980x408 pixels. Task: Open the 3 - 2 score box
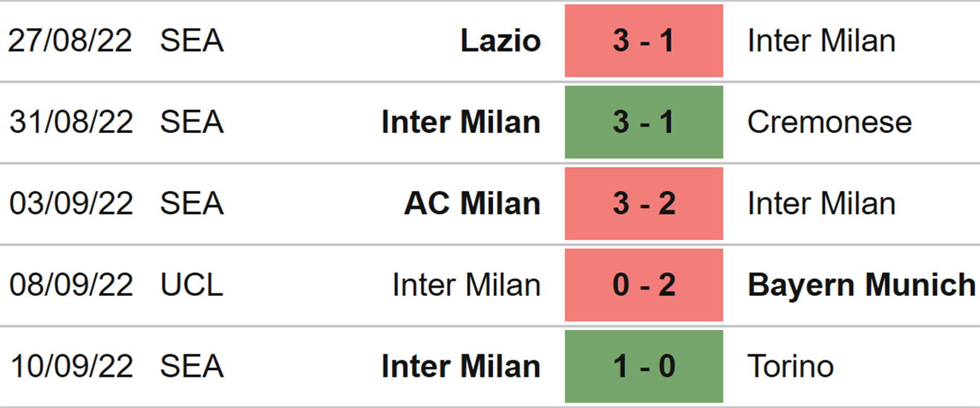pyautogui.click(x=644, y=204)
